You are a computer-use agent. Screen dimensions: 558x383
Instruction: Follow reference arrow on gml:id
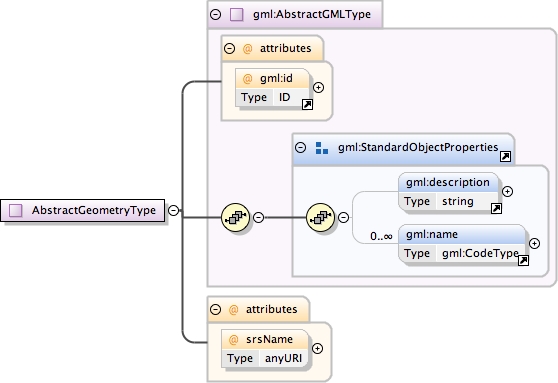pos(307,105)
